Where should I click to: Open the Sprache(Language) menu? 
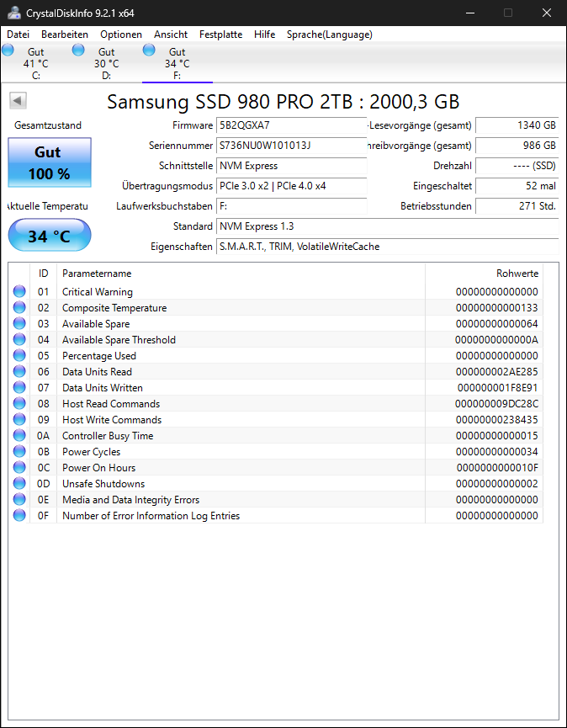330,35
